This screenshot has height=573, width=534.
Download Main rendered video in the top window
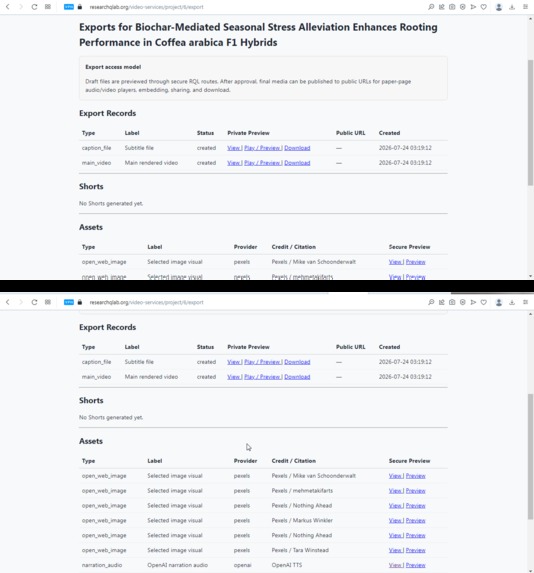(297, 163)
